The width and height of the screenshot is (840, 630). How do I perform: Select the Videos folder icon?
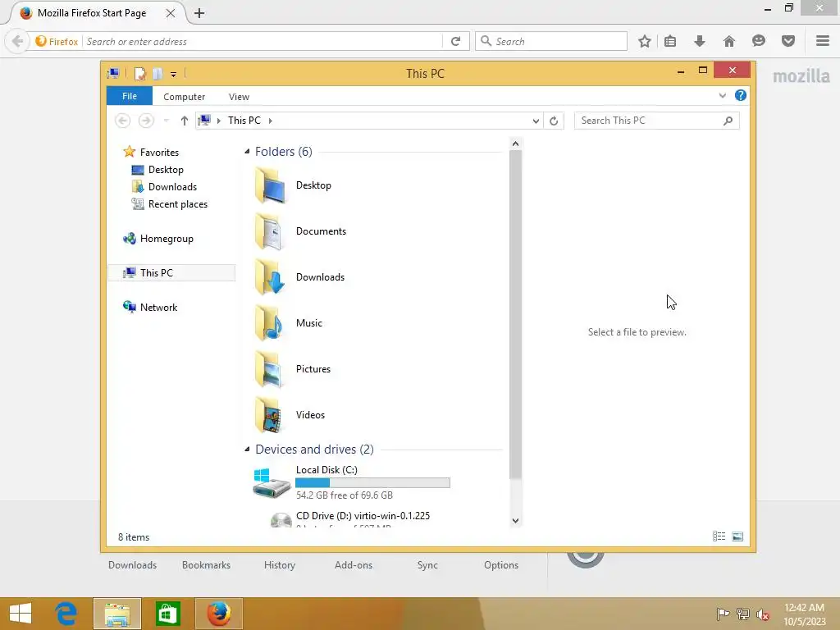tap(269, 414)
